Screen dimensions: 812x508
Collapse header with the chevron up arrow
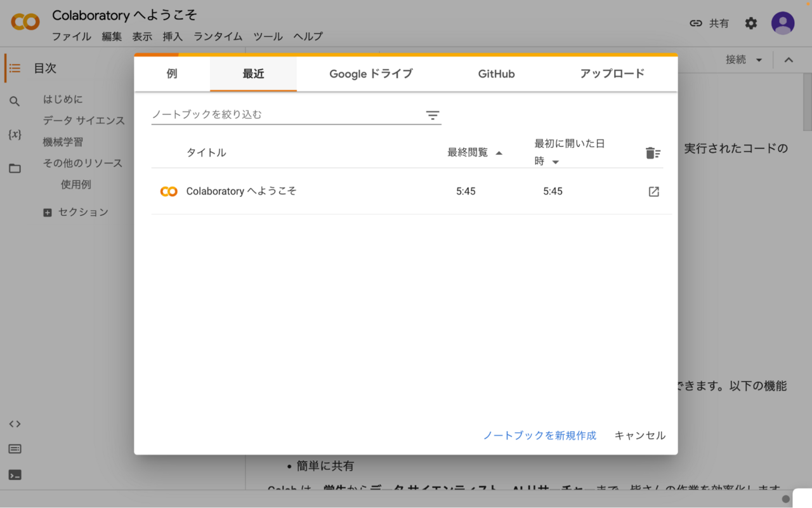pos(789,60)
